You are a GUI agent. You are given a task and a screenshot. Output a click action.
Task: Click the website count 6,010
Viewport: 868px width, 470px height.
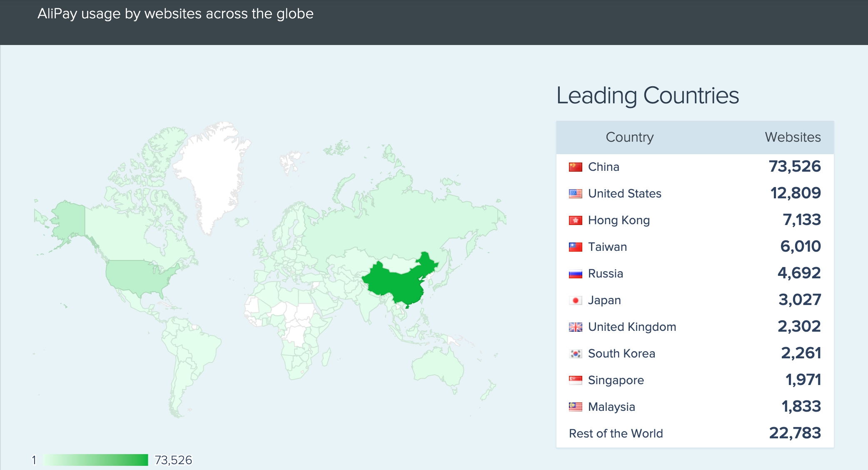click(801, 247)
